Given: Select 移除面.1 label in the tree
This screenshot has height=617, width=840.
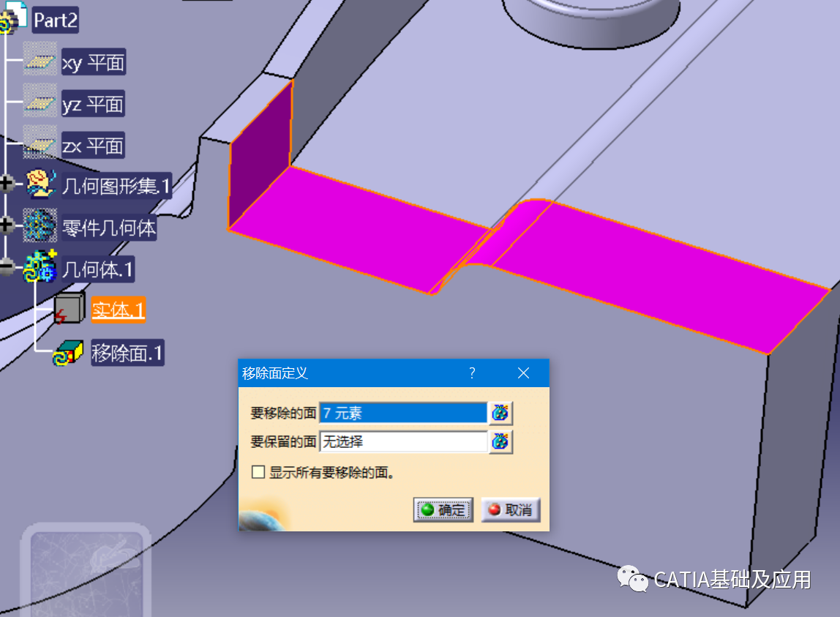Looking at the screenshot, I should point(127,353).
